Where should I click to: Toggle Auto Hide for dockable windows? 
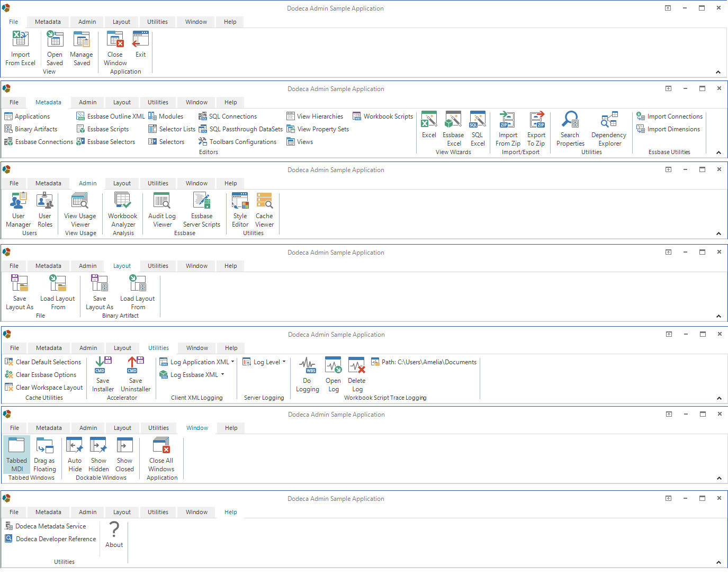coord(75,455)
